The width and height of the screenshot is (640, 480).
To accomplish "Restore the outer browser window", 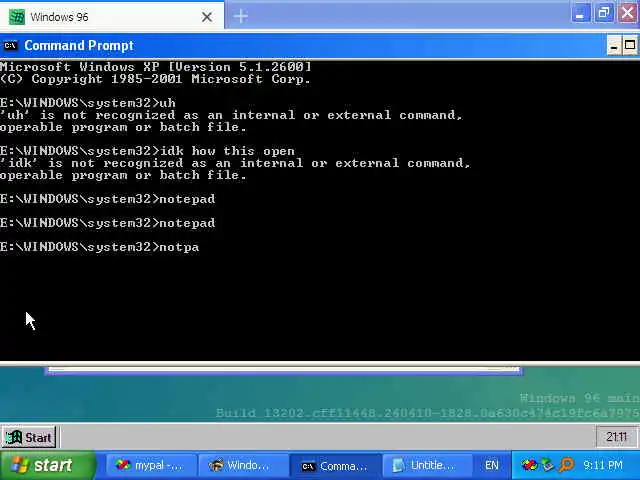I will (x=604, y=13).
